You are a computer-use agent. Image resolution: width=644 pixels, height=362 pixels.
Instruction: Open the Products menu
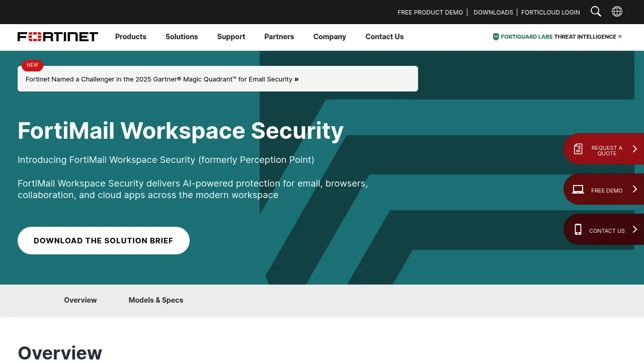pos(131,37)
